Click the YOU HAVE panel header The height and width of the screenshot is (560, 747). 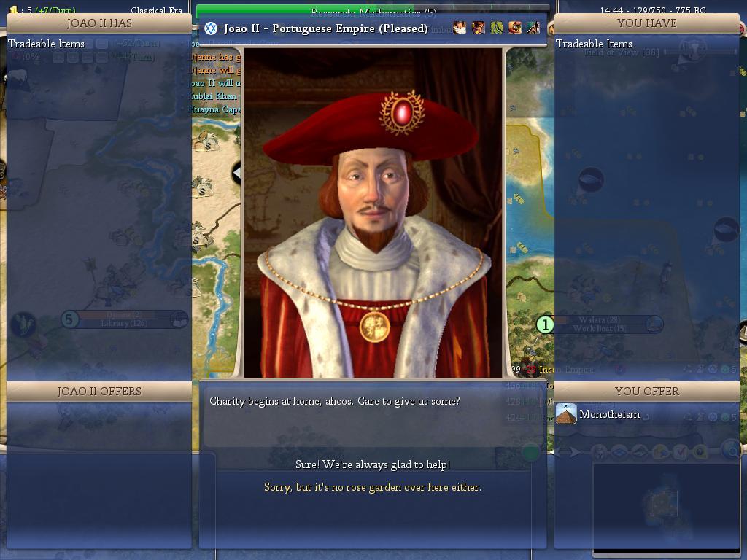pyautogui.click(x=646, y=23)
